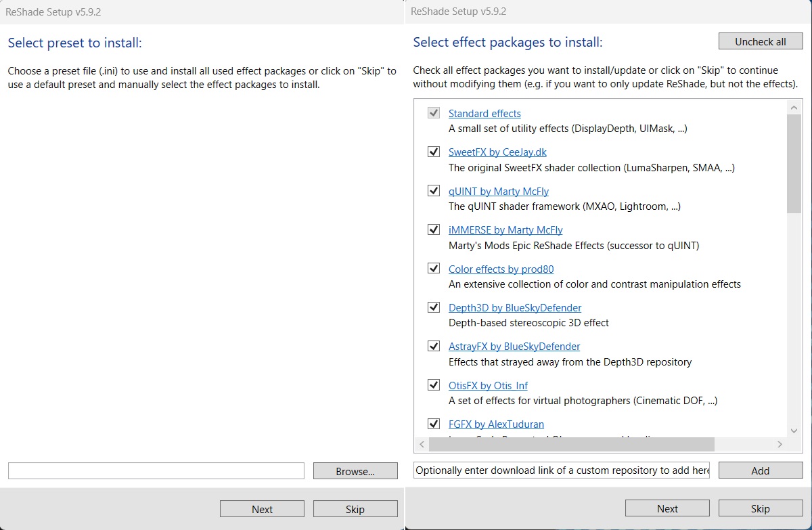The height and width of the screenshot is (530, 812).
Task: Add the custom repository with Add button
Action: click(x=761, y=470)
